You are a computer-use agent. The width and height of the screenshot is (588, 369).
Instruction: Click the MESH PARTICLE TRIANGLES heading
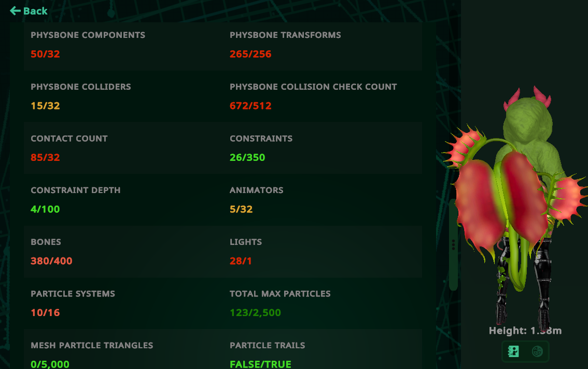click(92, 345)
